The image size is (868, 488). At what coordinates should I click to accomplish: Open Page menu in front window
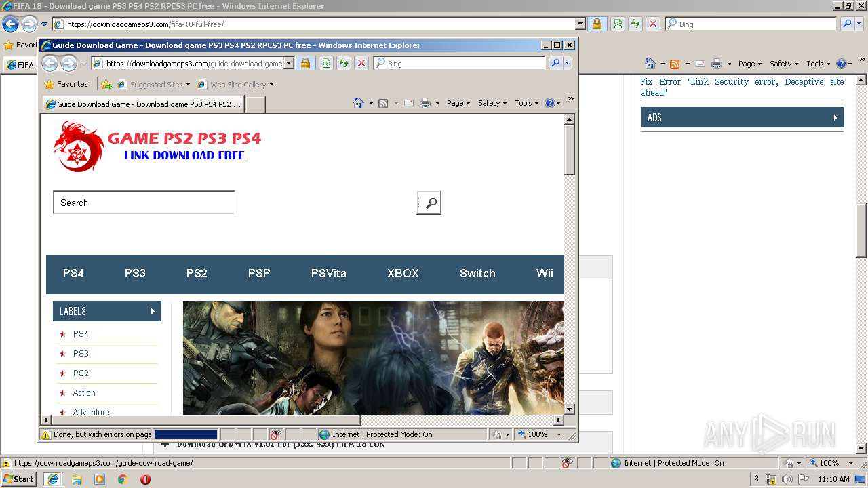click(458, 103)
